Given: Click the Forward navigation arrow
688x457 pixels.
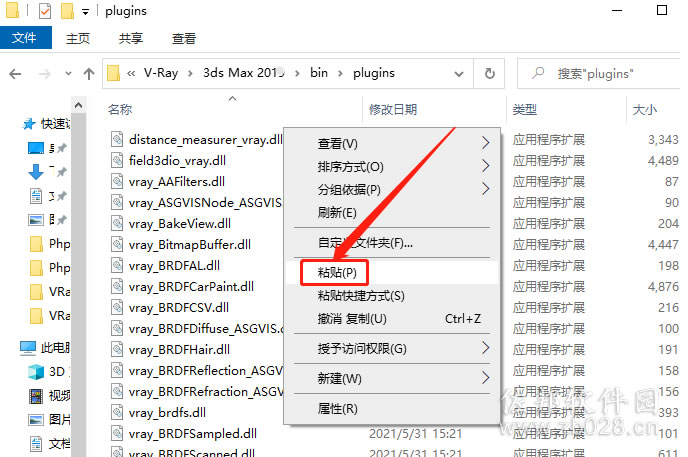Looking at the screenshot, I should click(44, 74).
